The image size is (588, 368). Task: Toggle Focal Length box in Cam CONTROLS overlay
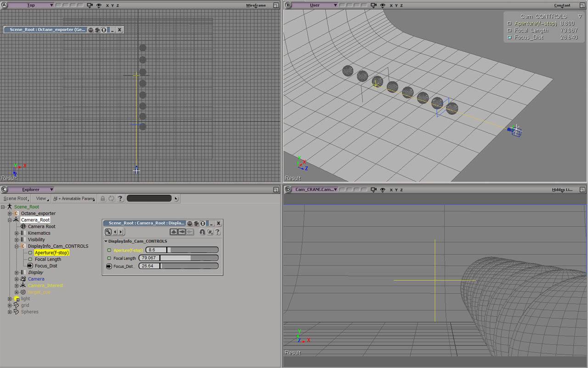click(509, 30)
